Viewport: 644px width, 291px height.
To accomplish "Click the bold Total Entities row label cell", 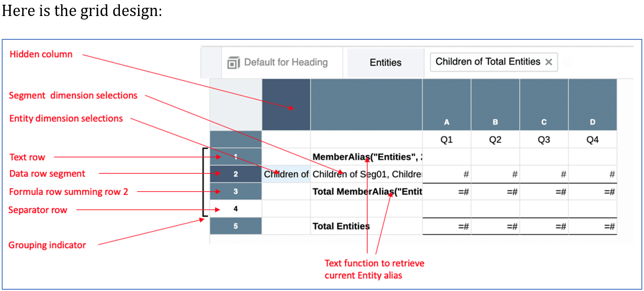I will click(x=366, y=226).
